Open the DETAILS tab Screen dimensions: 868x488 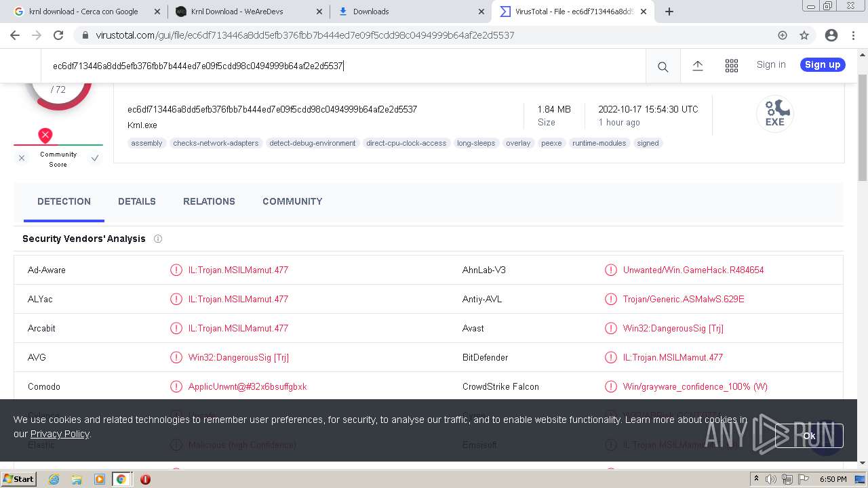point(137,201)
